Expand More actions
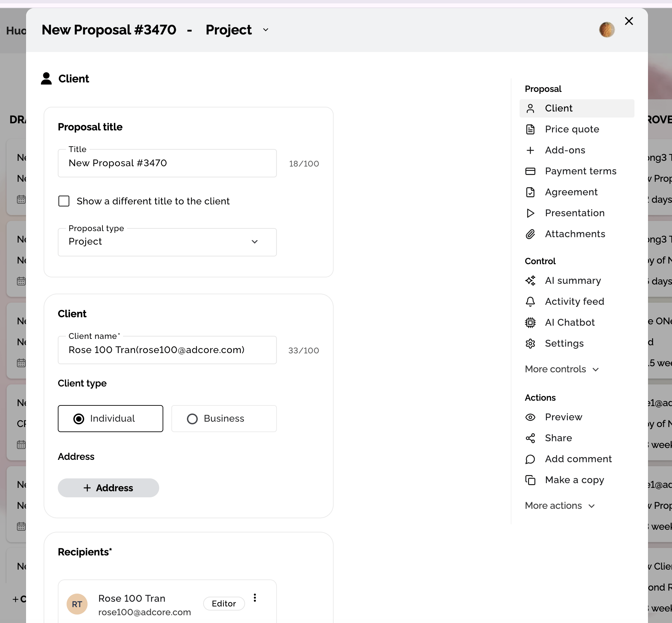Screen dimensions: 672x623 pos(560,505)
